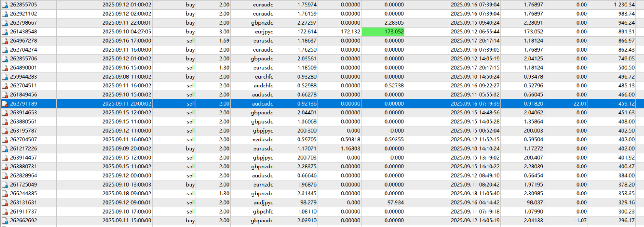Select the gbpchfc symbol cell

point(263,211)
